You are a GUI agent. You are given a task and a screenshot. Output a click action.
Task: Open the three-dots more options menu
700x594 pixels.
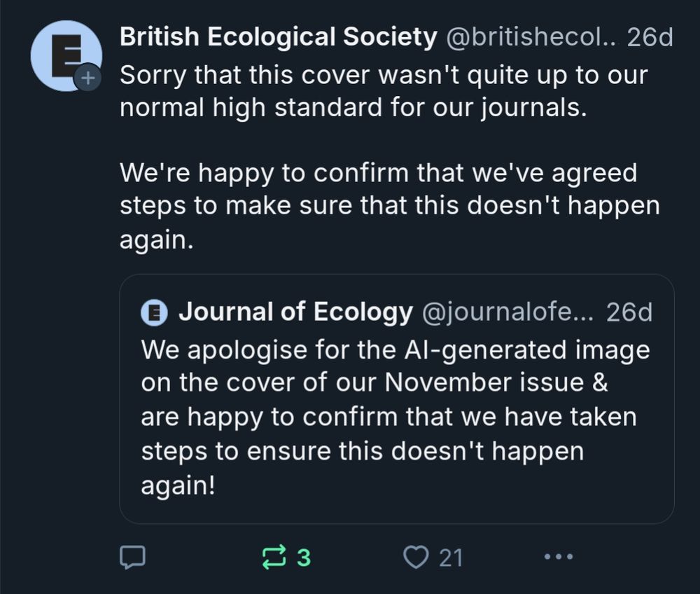tap(558, 558)
